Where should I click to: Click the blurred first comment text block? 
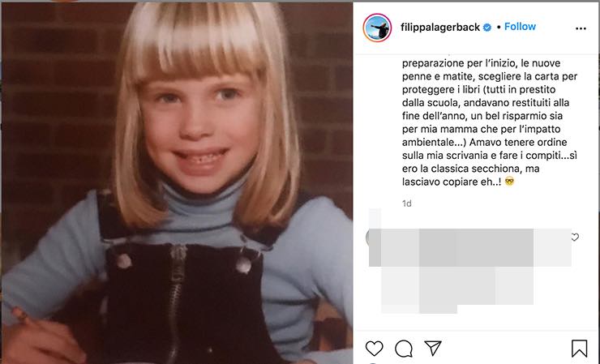coord(470,247)
